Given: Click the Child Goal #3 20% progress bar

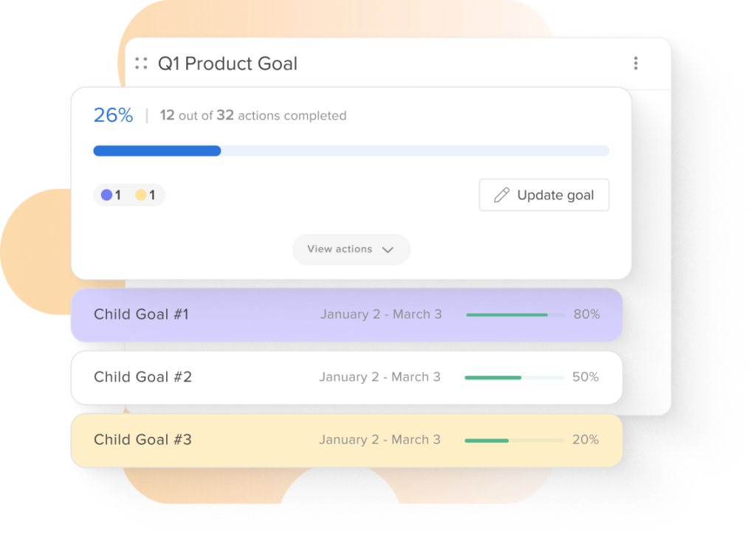Looking at the screenshot, I should [x=514, y=441].
